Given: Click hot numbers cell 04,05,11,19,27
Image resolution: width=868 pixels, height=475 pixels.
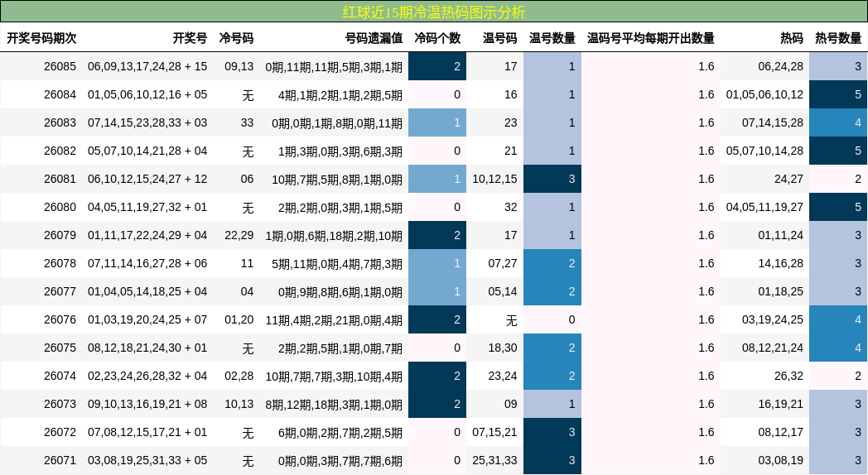Looking at the screenshot, I should [764, 208].
